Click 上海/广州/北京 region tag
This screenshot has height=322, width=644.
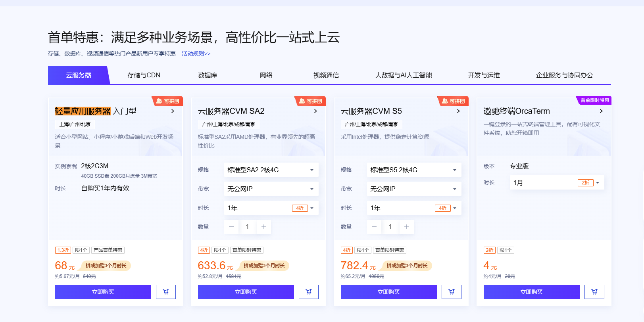75,125
